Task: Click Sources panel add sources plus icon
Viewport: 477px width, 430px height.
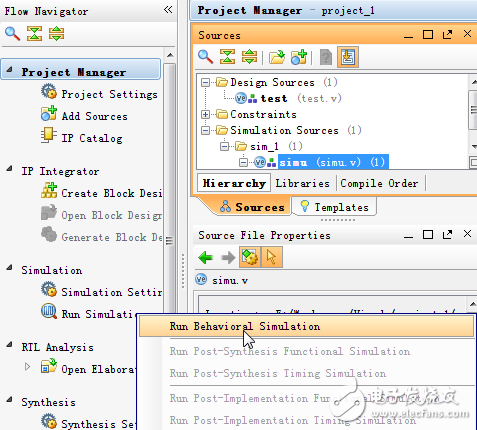Action: pyautogui.click(x=299, y=57)
